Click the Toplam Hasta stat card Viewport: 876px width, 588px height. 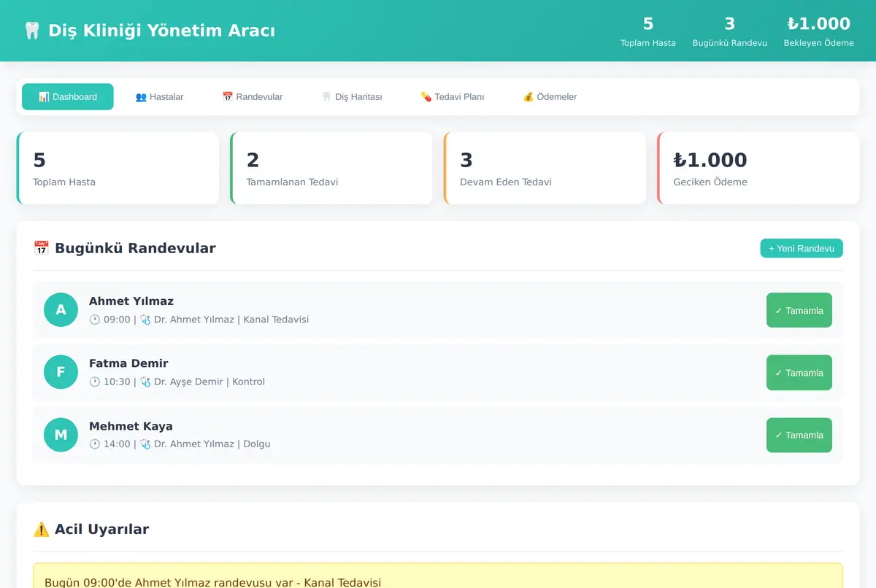[118, 168]
